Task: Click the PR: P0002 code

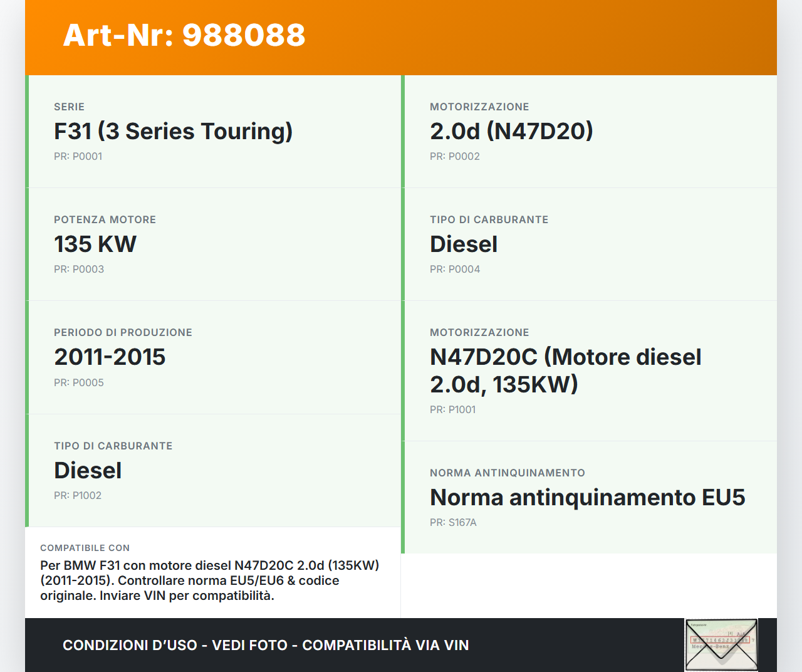Action: pos(454,157)
